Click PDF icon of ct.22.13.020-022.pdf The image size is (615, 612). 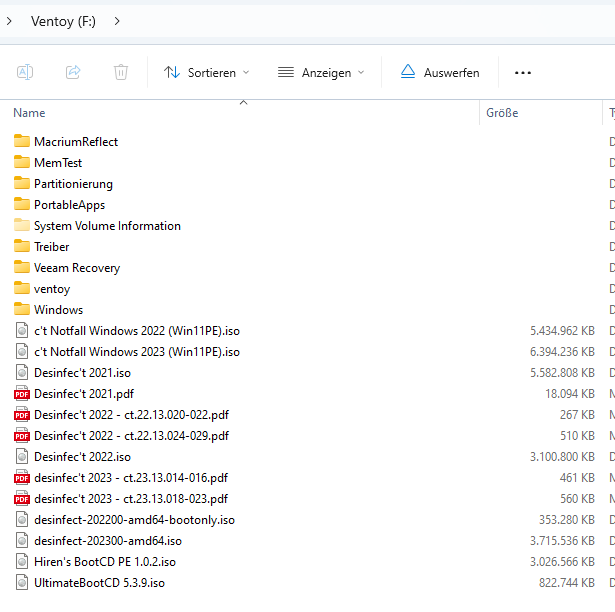click(x=22, y=414)
